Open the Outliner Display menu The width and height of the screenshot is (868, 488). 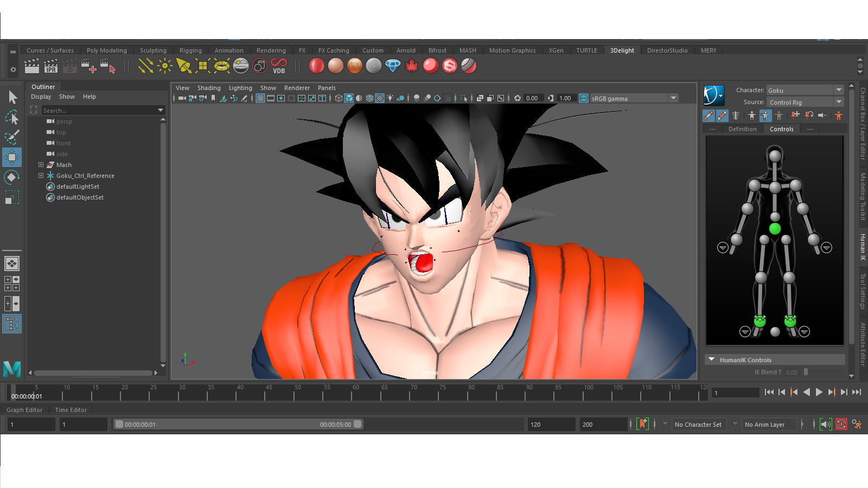click(41, 97)
